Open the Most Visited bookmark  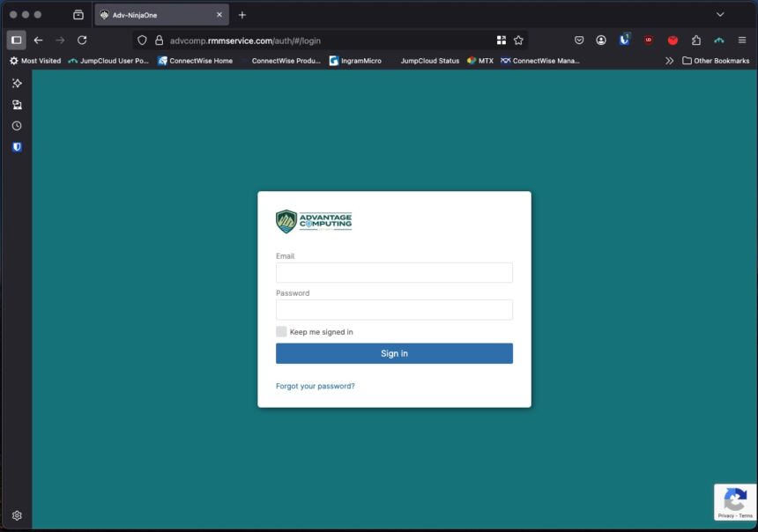(x=35, y=61)
